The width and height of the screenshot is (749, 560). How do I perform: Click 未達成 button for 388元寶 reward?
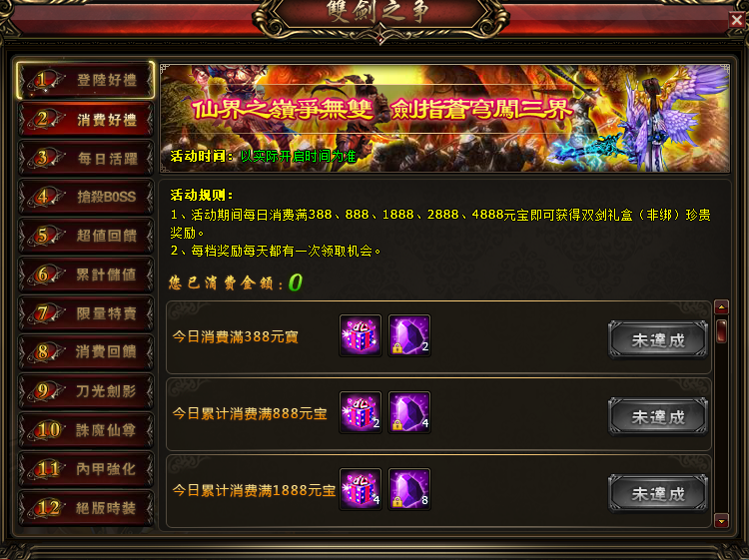pos(658,340)
